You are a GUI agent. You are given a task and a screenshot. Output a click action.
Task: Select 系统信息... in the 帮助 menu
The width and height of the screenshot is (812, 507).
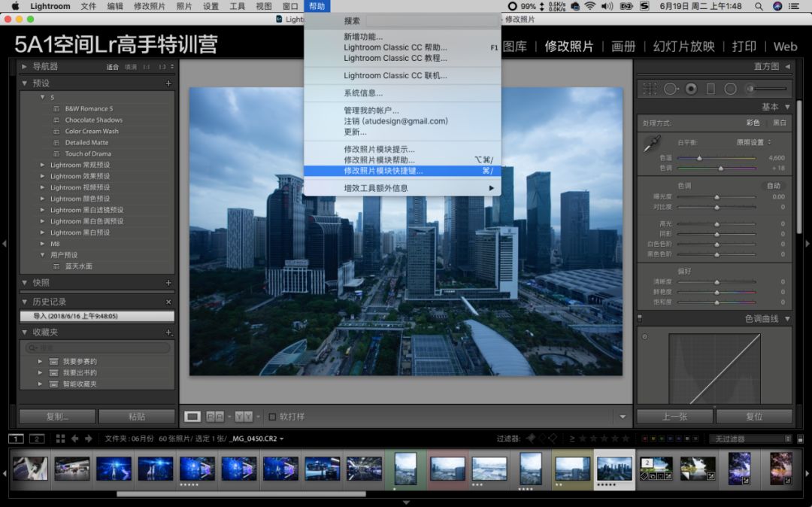pyautogui.click(x=402, y=93)
